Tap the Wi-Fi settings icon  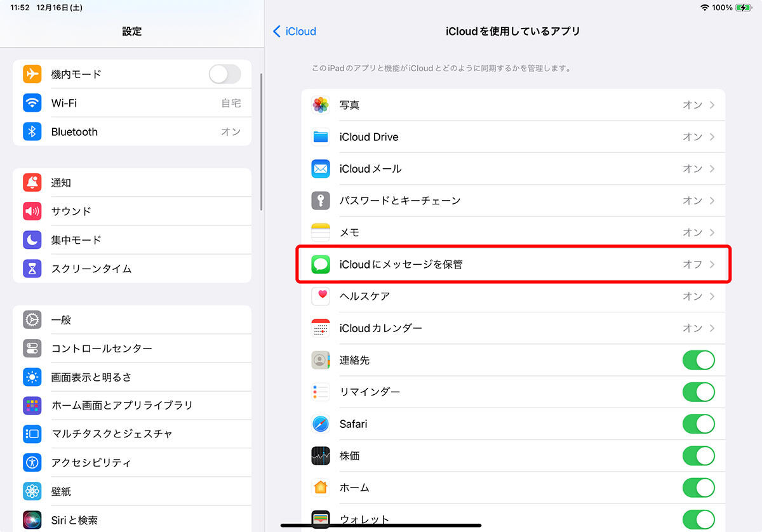coord(32,103)
